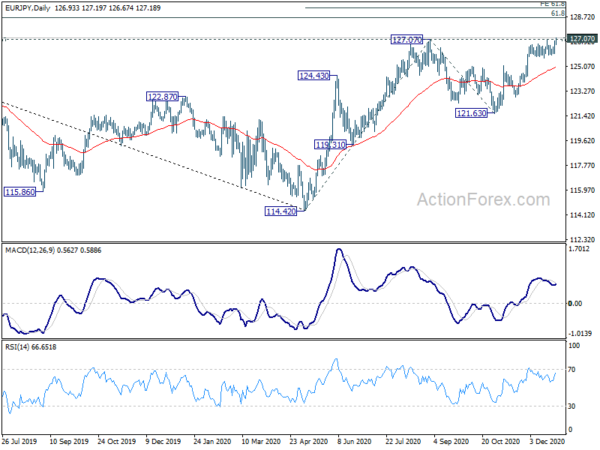This screenshot has height=450, width=600.
Task: Click the 127.070 peak price label
Action: pos(406,39)
